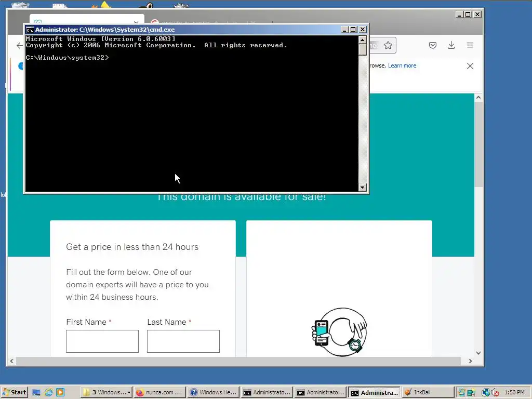Viewport: 532px width, 399px height.
Task: Open the Pocket save icon in Firefox
Action: click(433, 45)
